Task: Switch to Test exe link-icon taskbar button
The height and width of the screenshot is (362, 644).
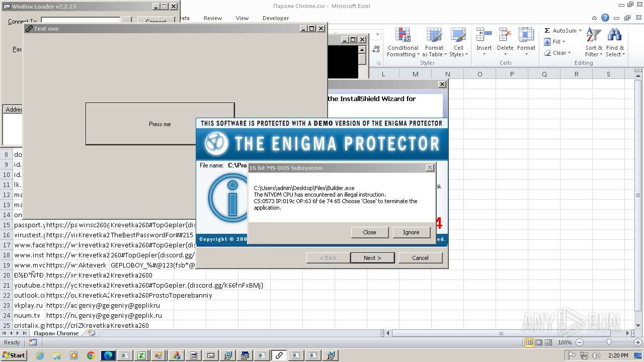Action: pyautogui.click(x=279, y=355)
